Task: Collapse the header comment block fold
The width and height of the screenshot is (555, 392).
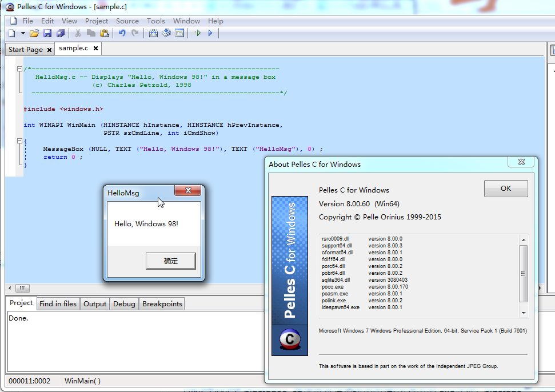Action: [x=20, y=69]
